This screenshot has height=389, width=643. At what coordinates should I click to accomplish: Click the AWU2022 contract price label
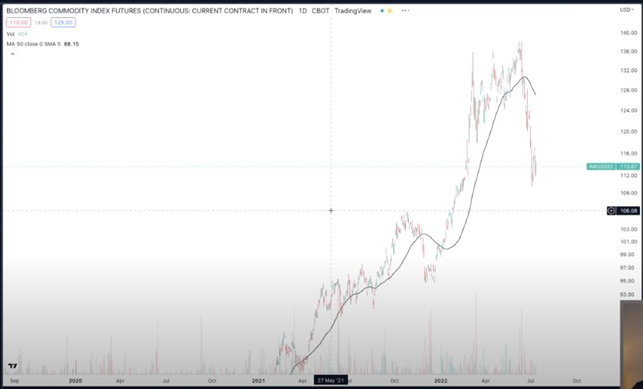[x=601, y=166]
